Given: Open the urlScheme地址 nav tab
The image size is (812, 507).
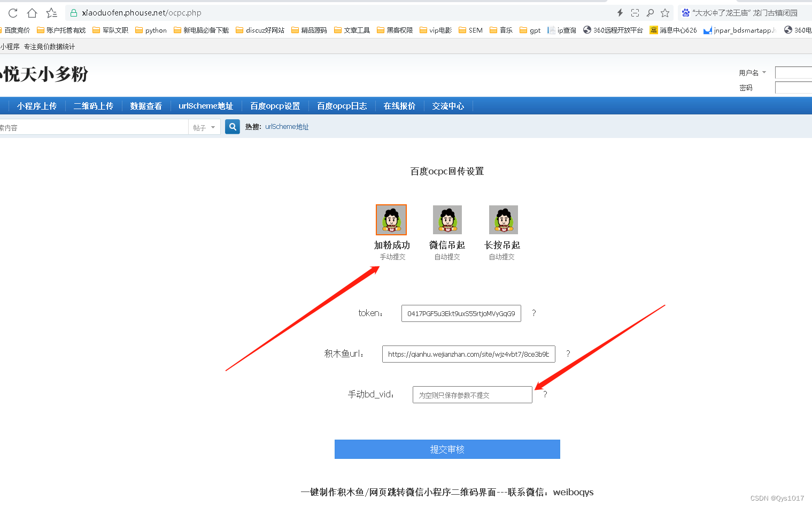Looking at the screenshot, I should pyautogui.click(x=206, y=106).
